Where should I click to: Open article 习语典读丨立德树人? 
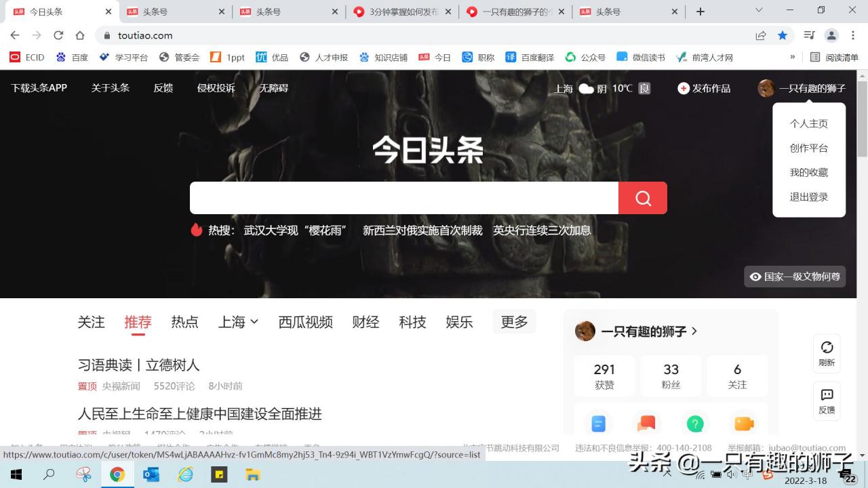tap(138, 365)
